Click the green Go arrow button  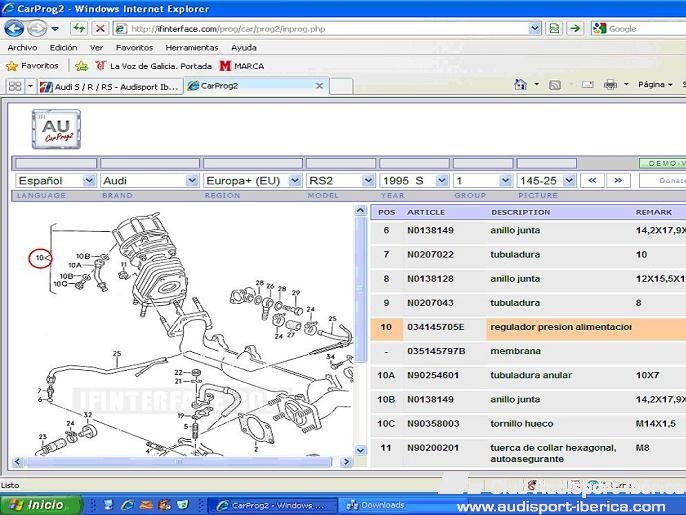pyautogui.click(x=575, y=29)
